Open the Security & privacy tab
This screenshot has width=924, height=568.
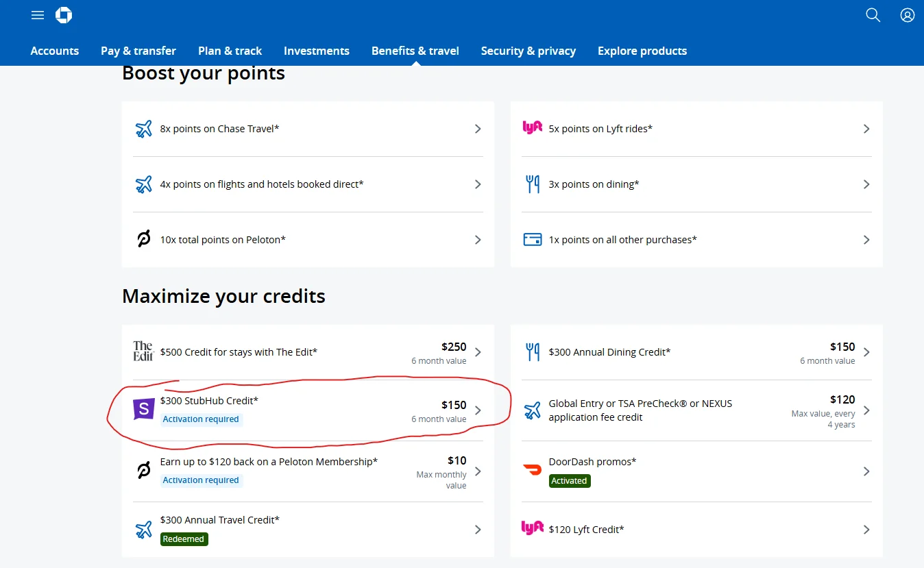click(x=528, y=51)
